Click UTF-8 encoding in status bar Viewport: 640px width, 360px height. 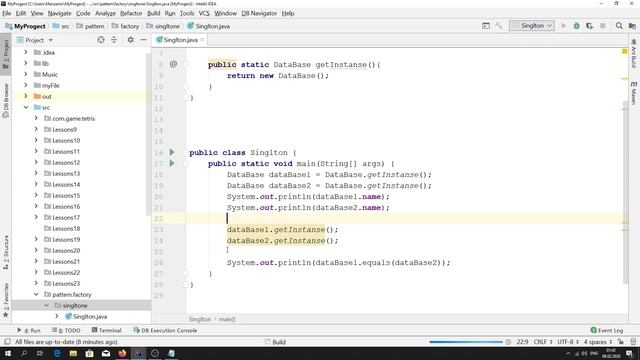568,342
